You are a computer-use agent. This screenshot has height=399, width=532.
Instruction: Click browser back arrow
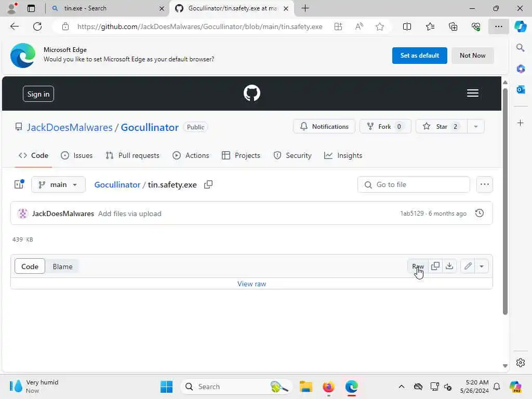pos(14,26)
